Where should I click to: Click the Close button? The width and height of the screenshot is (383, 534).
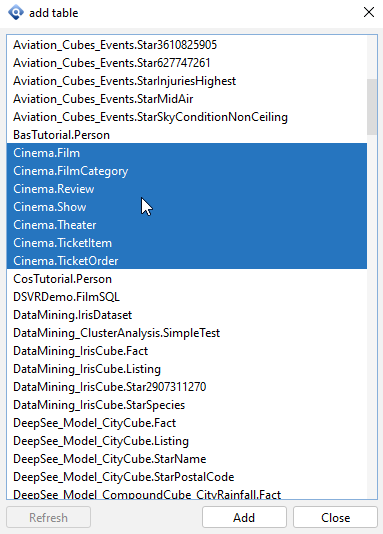335,517
